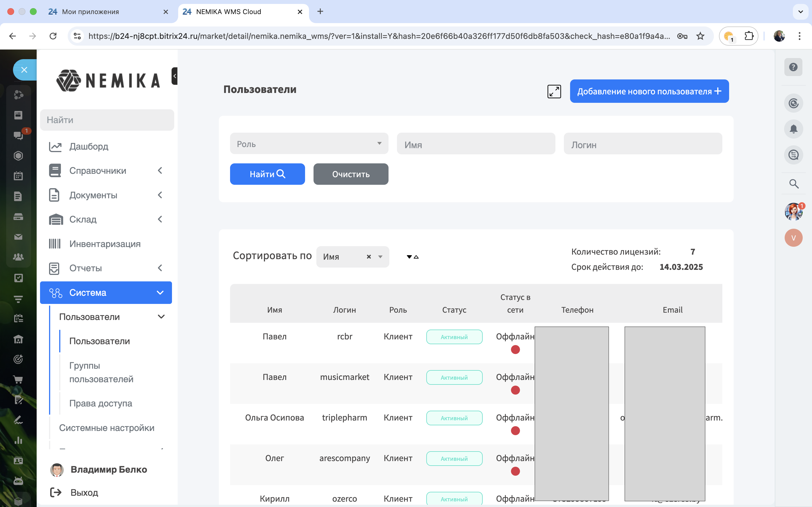
Task: Click the Инвентаризация barcode icon
Action: click(55, 244)
